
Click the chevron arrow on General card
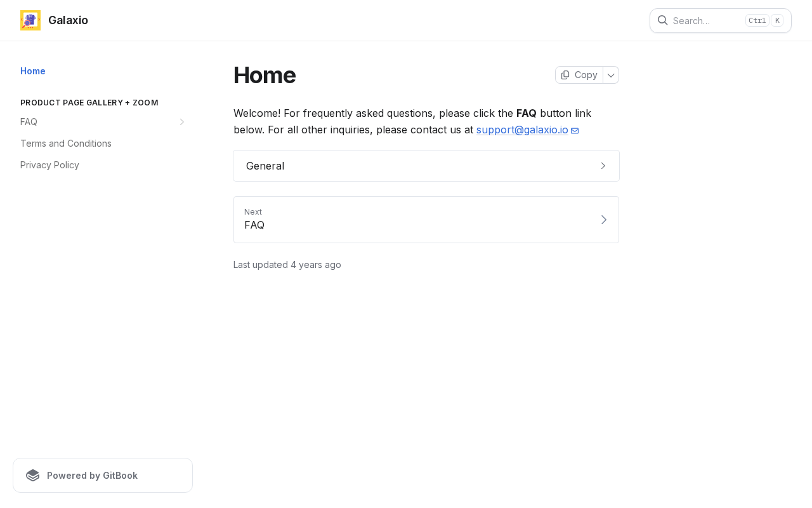(x=603, y=166)
